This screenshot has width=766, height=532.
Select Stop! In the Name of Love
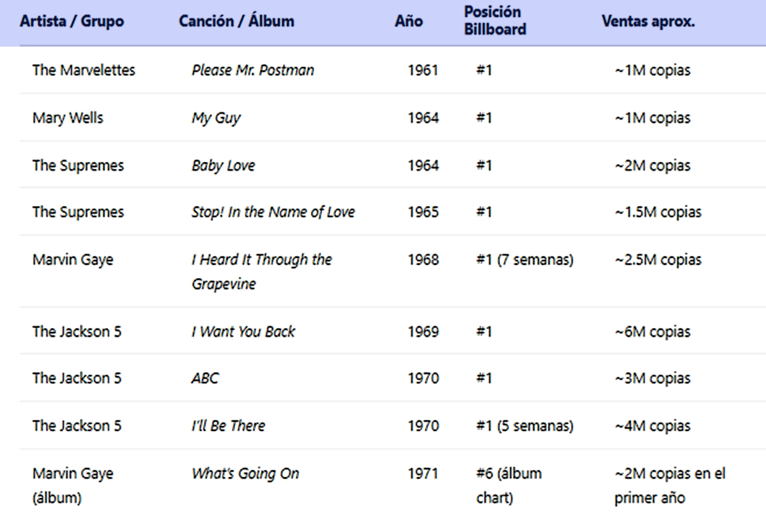pos(273,212)
